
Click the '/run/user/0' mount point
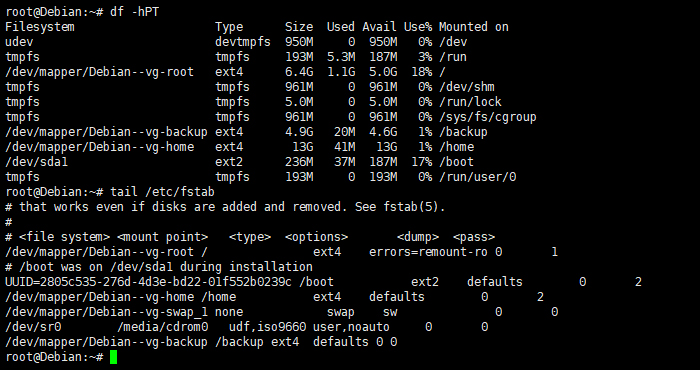[478, 177]
